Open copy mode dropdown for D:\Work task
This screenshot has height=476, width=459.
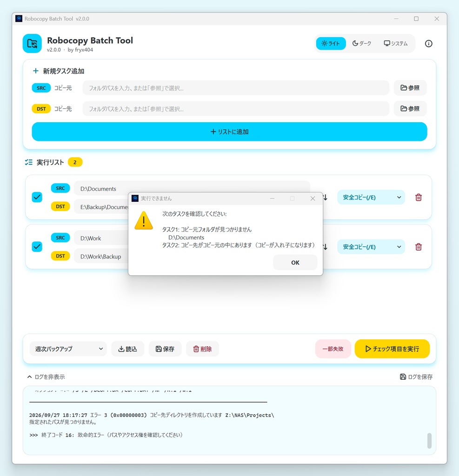[x=371, y=247]
